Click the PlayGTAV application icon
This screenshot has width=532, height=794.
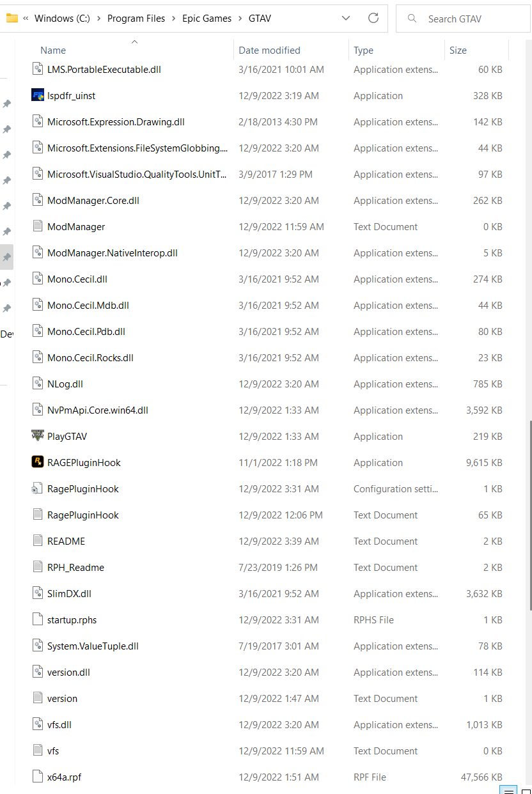pos(38,436)
